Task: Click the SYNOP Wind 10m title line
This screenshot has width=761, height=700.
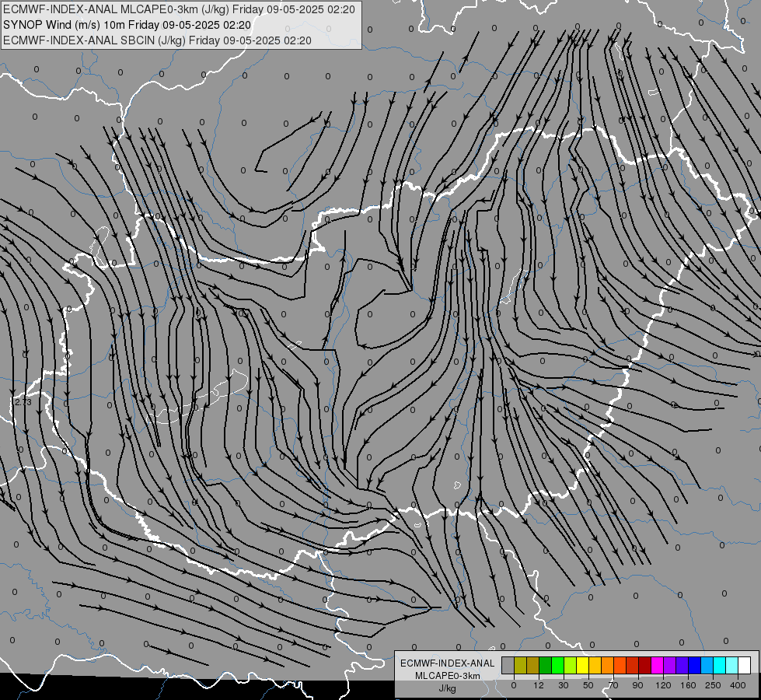Action: click(x=127, y=25)
